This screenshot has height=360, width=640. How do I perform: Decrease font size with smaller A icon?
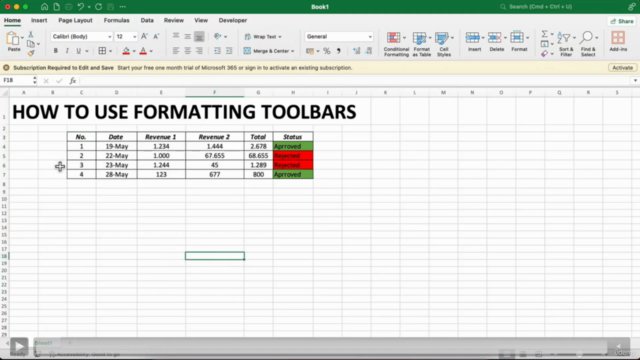point(156,36)
